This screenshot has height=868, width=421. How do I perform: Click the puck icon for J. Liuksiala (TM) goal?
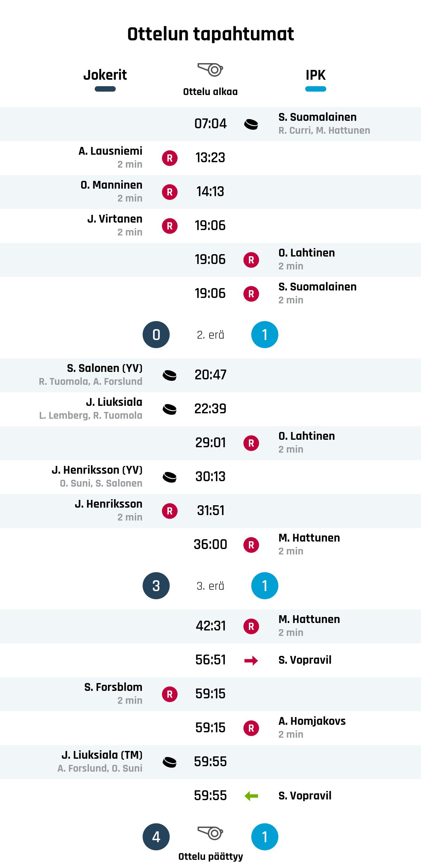(170, 762)
